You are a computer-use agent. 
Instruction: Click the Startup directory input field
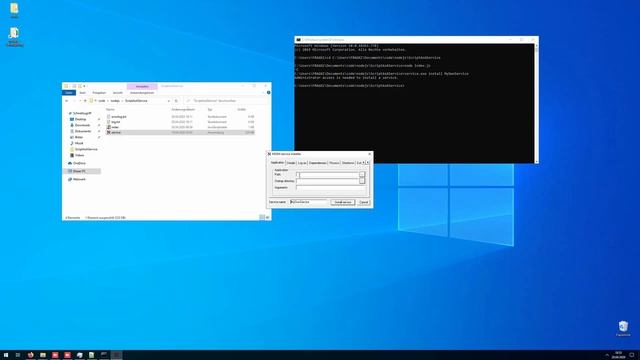327,181
